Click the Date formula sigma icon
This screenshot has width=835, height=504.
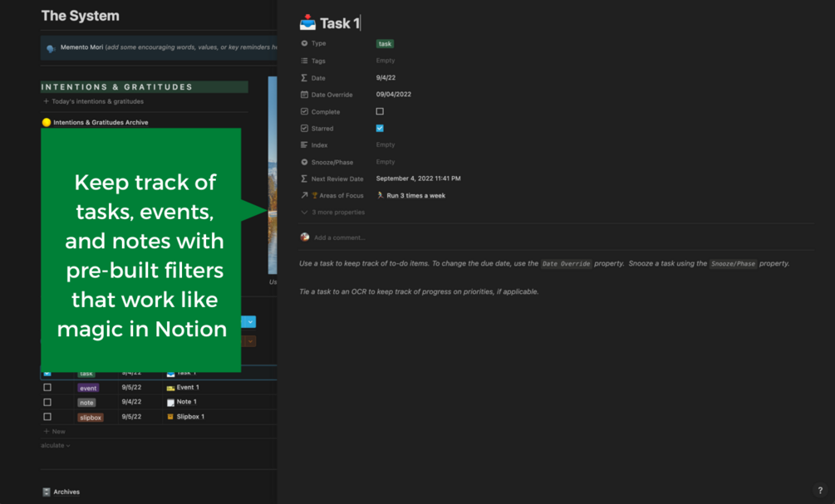(x=304, y=78)
